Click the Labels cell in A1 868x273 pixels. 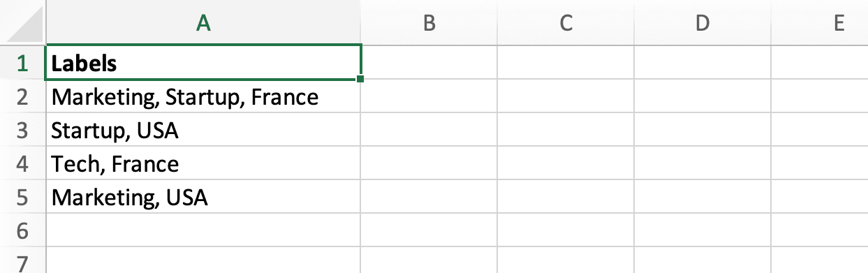tap(203, 63)
